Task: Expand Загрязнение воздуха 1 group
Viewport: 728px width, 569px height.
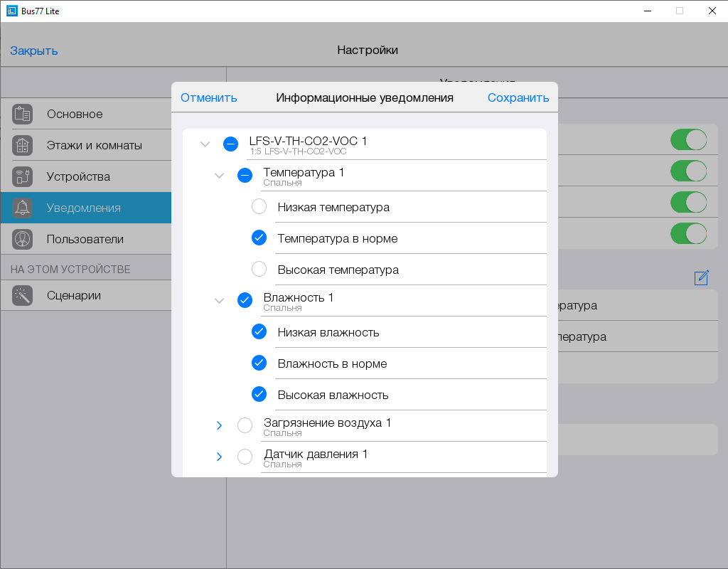Action: (219, 425)
